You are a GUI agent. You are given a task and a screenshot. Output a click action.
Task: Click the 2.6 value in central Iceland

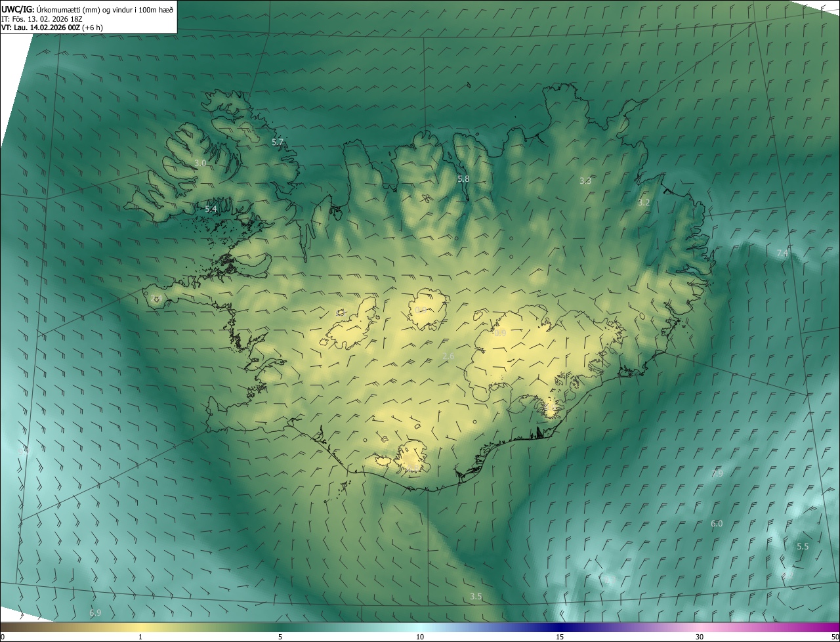click(448, 356)
